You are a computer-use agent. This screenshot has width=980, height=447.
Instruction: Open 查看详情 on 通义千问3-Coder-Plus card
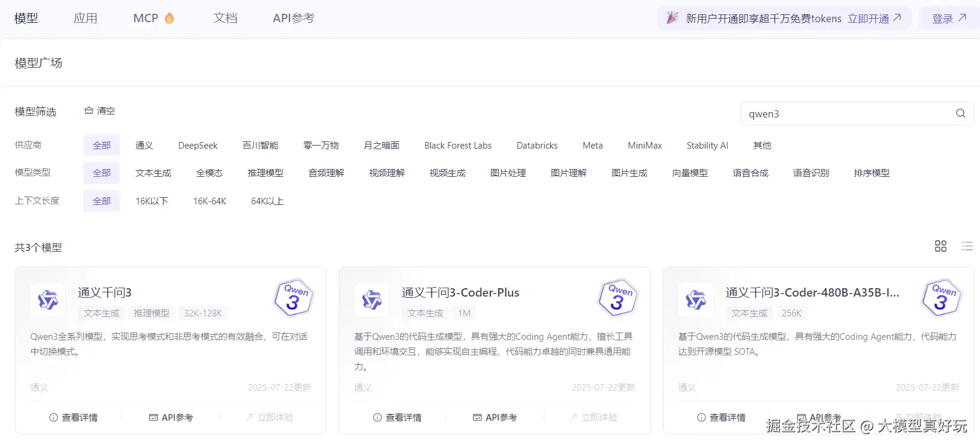397,418
